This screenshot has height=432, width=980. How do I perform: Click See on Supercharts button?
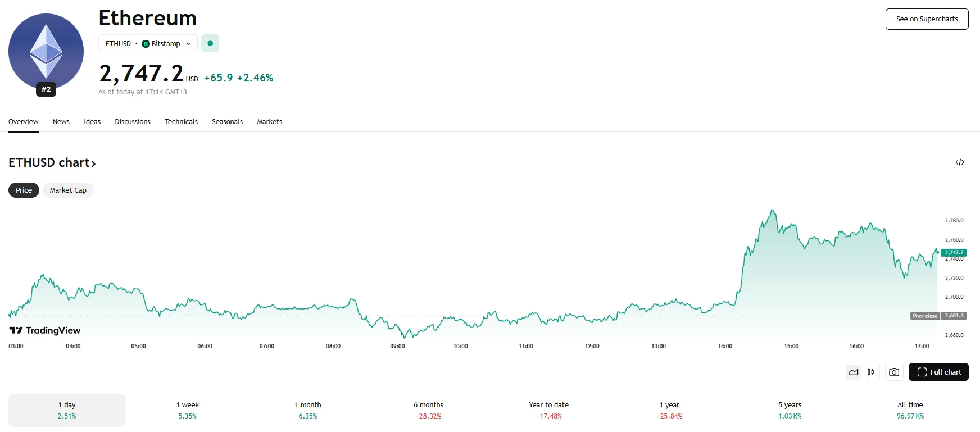927,19
